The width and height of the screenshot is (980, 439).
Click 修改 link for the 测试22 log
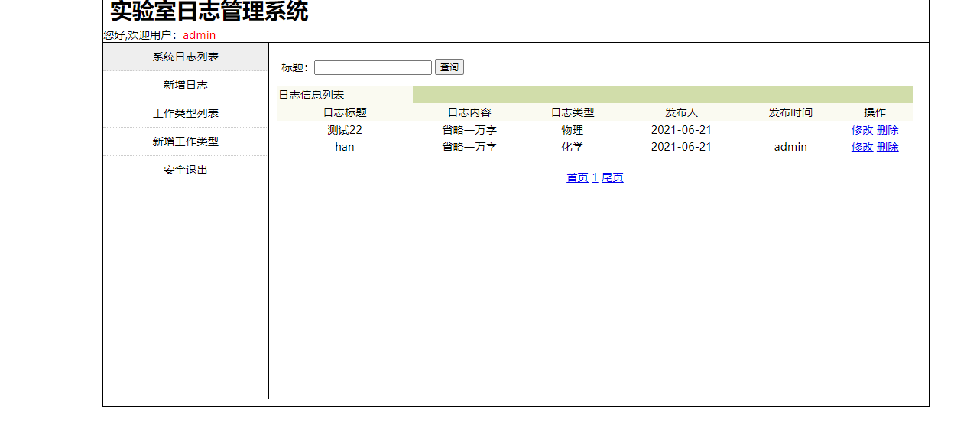(862, 130)
